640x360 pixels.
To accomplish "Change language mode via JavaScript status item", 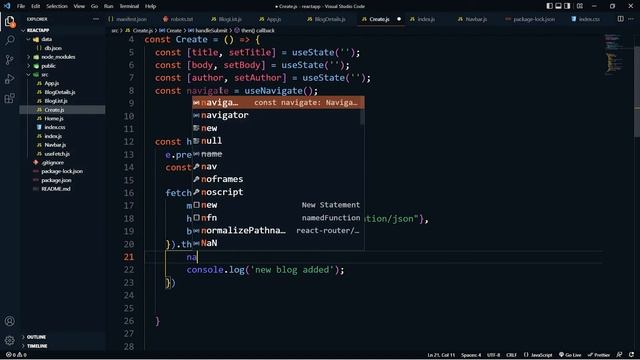I will pyautogui.click(x=538, y=355).
